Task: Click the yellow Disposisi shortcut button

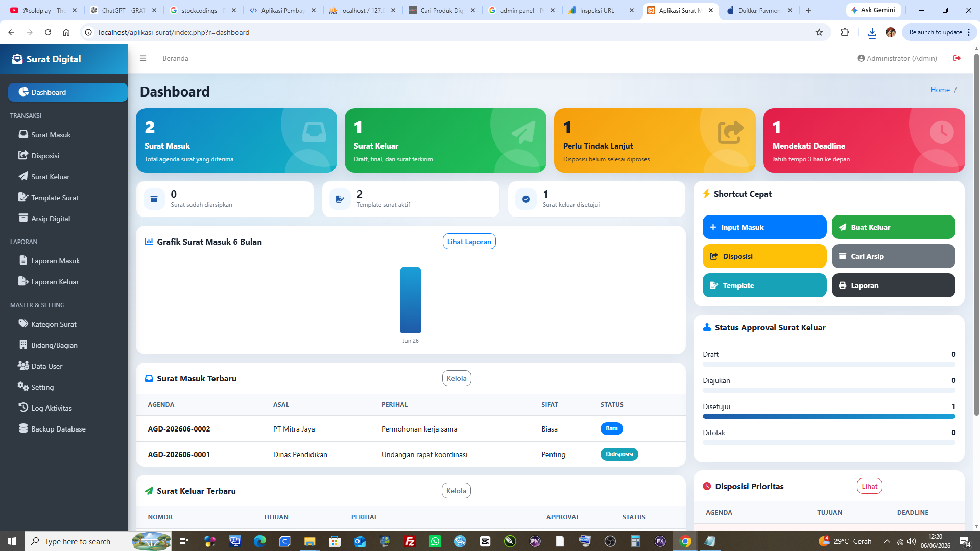Action: tap(764, 256)
